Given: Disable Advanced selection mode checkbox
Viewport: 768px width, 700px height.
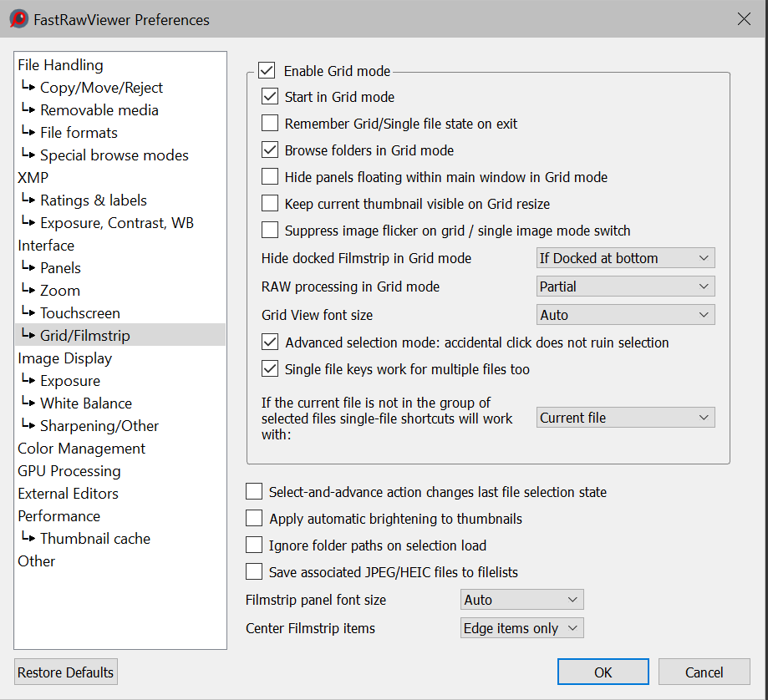Looking at the screenshot, I should 270,342.
